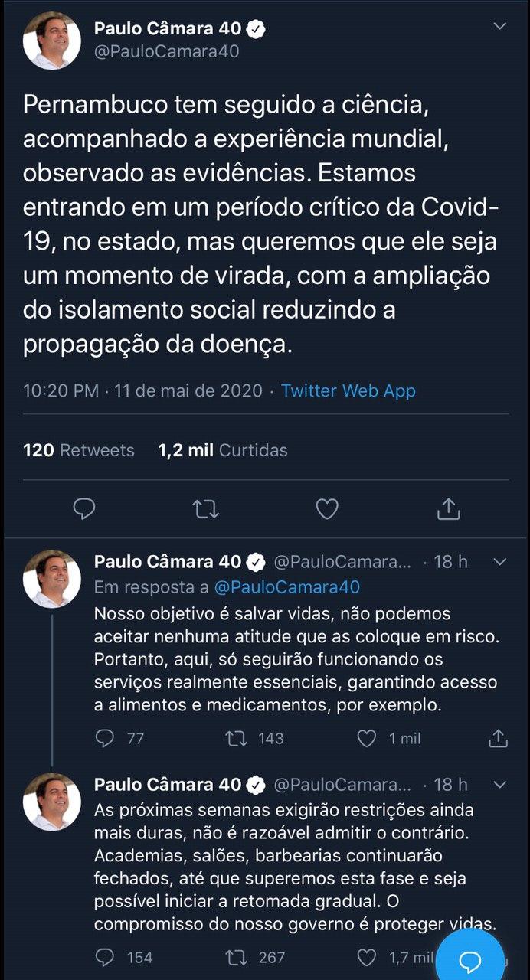The width and height of the screenshot is (530, 980).
Task: Open options chevron on 'Nosso objetivo' reply
Action: pos(499,562)
